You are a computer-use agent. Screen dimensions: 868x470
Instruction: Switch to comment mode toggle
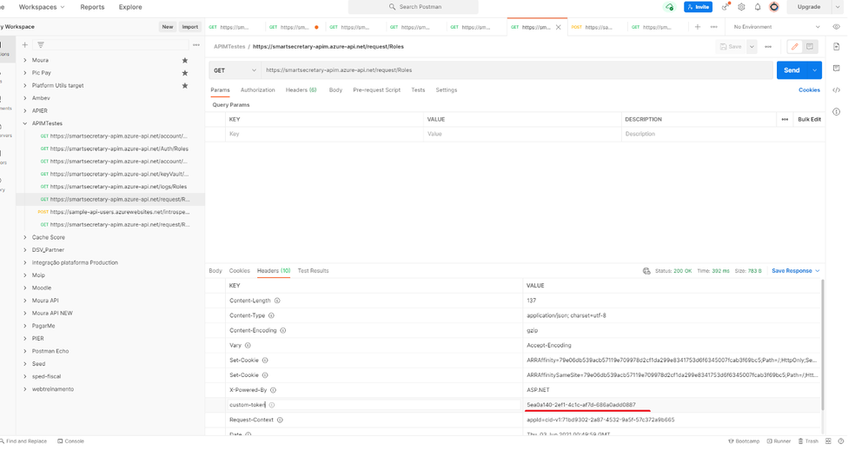[x=810, y=47]
